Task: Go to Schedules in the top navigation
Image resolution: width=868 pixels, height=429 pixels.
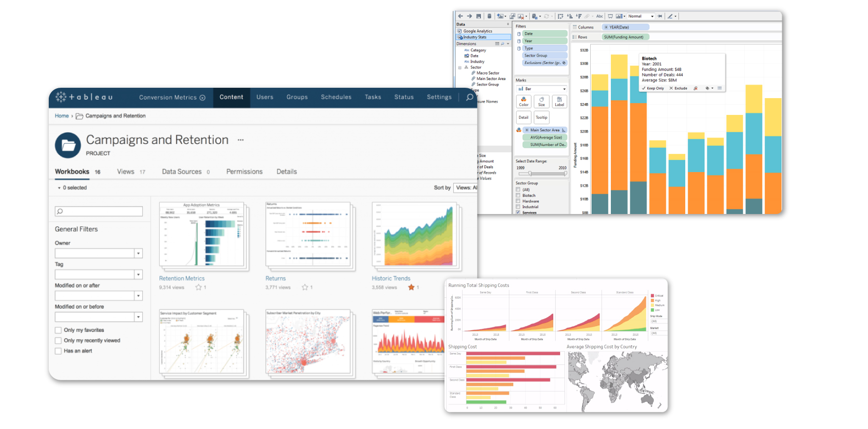Action: (x=336, y=97)
